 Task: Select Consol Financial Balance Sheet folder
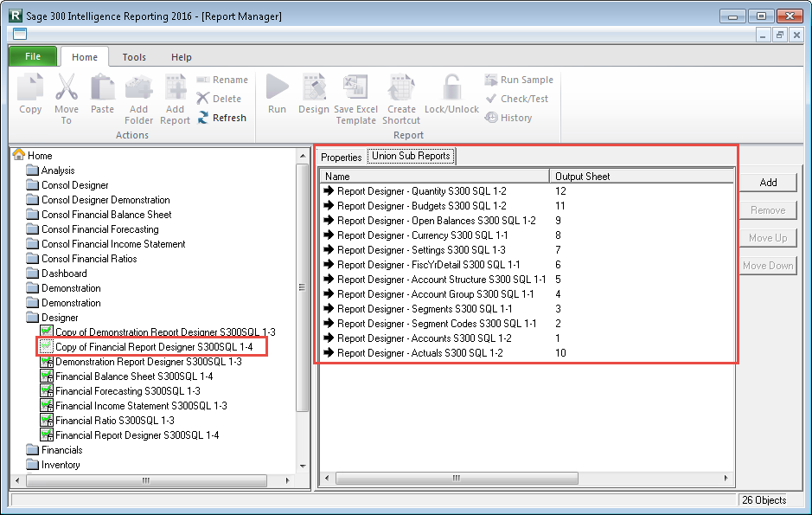click(x=99, y=215)
